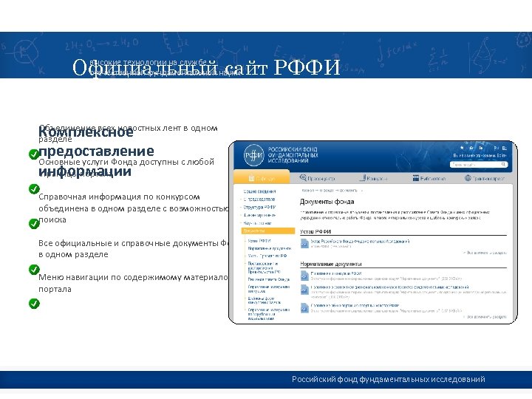Click the Документы фонда page heading
Image resolution: width=532 pixels, height=399 pixels.
327,202
